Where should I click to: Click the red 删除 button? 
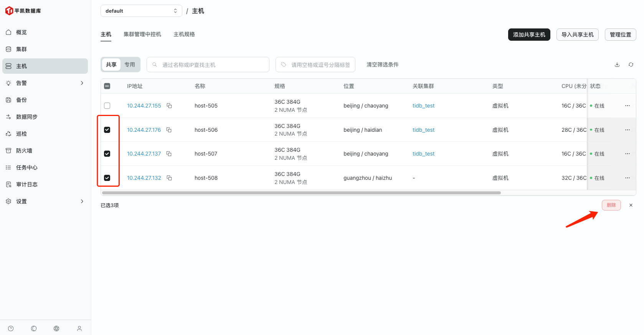(x=611, y=205)
